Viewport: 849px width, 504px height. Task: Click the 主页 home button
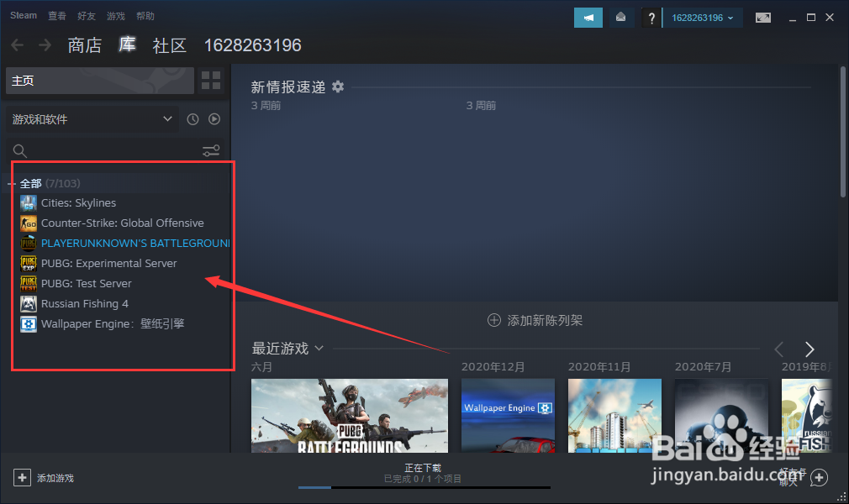pos(100,81)
